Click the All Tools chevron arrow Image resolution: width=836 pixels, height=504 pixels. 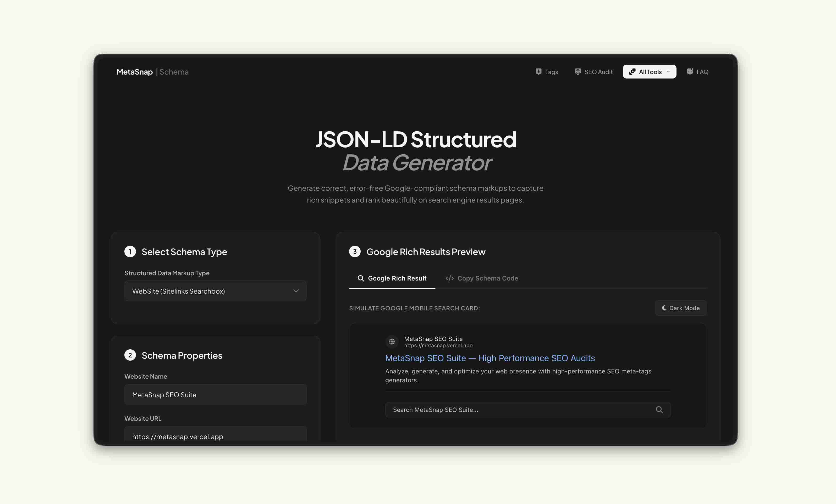(668, 72)
